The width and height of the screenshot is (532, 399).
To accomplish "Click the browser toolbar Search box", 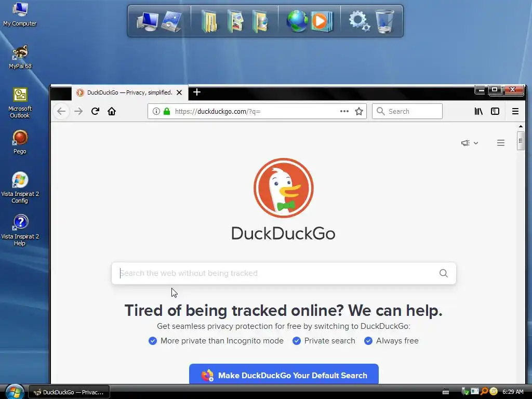I will tap(407, 111).
